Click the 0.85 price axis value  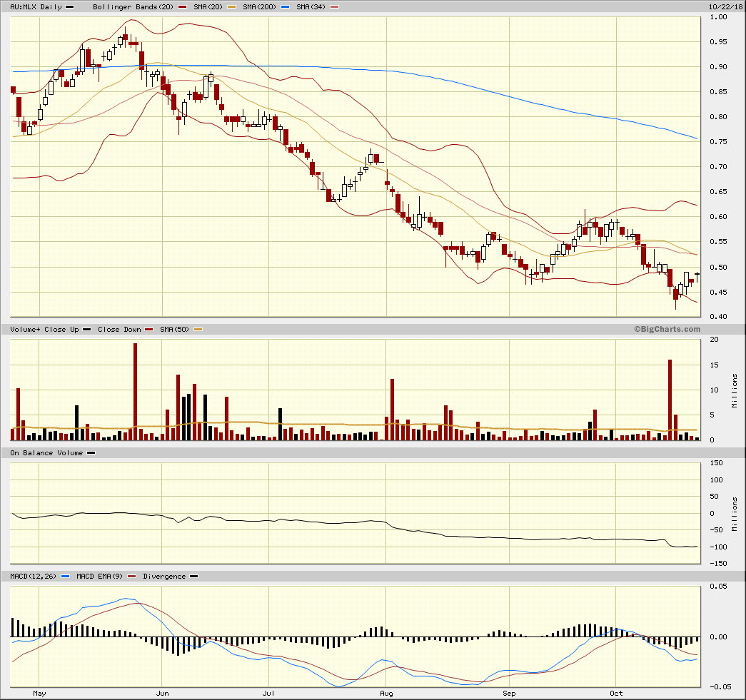click(x=718, y=92)
